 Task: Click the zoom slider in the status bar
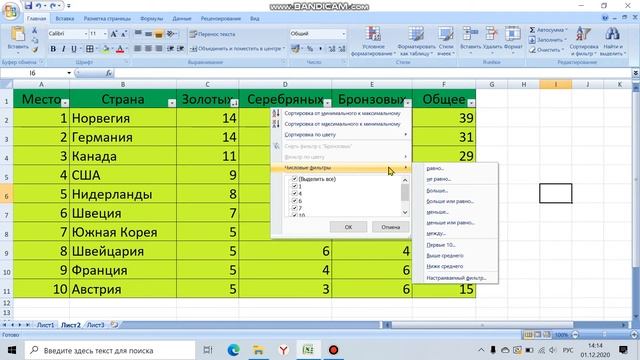(x=604, y=335)
